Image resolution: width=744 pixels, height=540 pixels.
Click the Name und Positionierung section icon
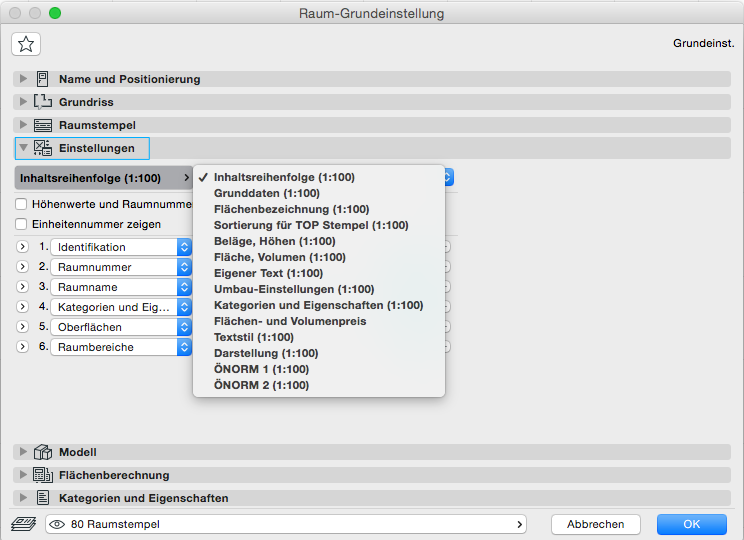(42, 79)
